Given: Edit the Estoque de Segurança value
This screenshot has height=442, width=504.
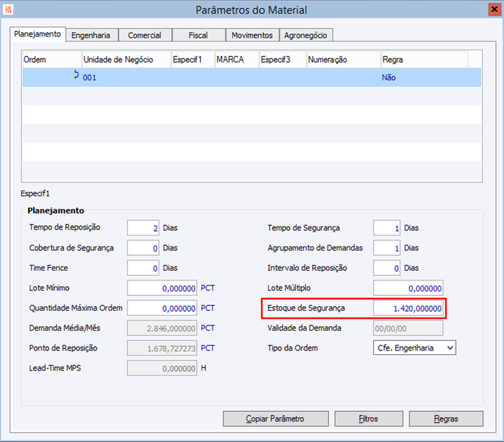Looking at the screenshot, I should coord(408,308).
